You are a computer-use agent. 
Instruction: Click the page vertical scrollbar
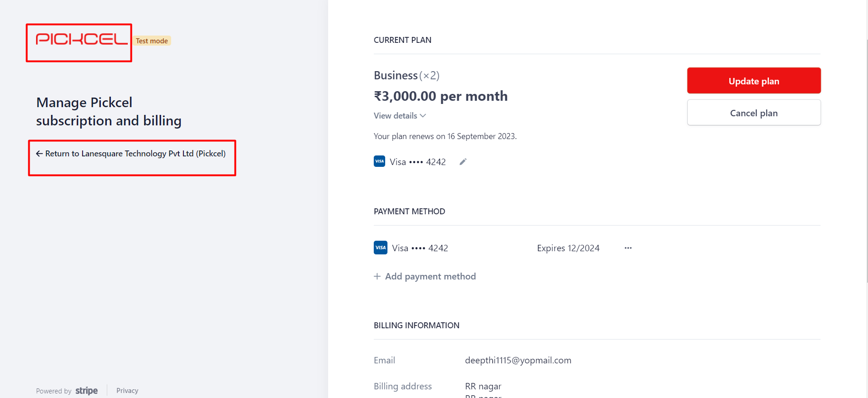(x=867, y=160)
